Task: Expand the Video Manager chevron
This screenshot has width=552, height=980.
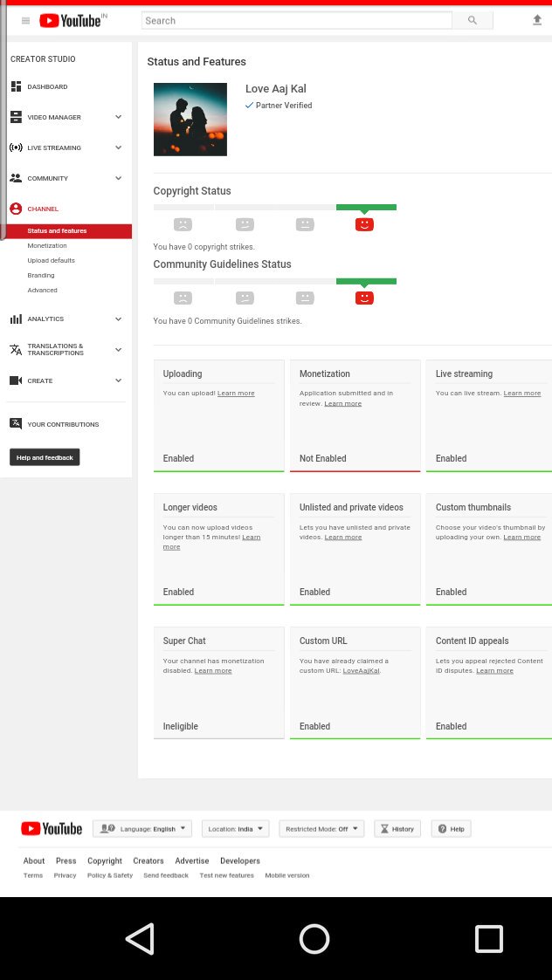Action: point(118,117)
